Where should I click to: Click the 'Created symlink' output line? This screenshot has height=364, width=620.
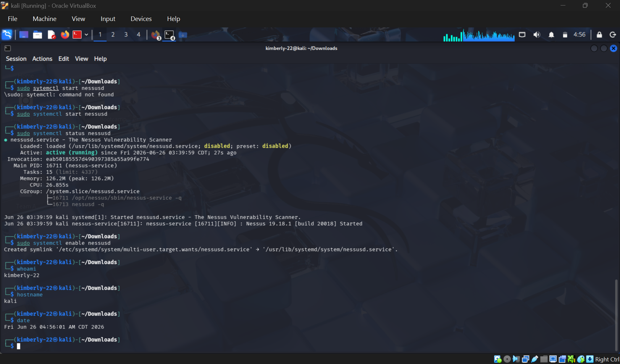pos(201,249)
